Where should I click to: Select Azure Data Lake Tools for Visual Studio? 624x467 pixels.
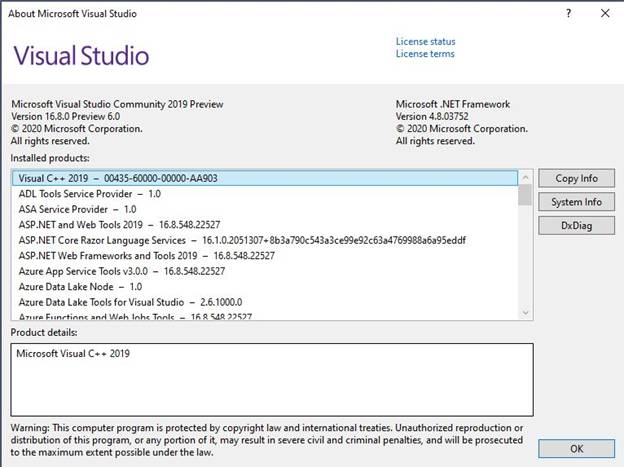(x=265, y=303)
